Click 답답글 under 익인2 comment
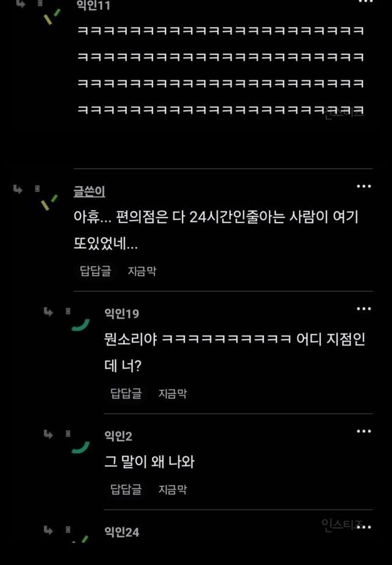 tap(126, 490)
